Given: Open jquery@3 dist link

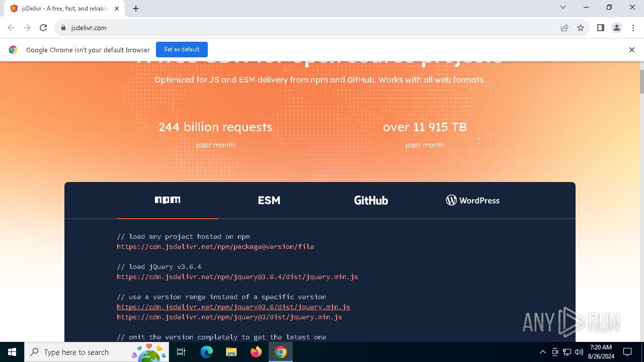Looking at the screenshot, I should (229, 317).
